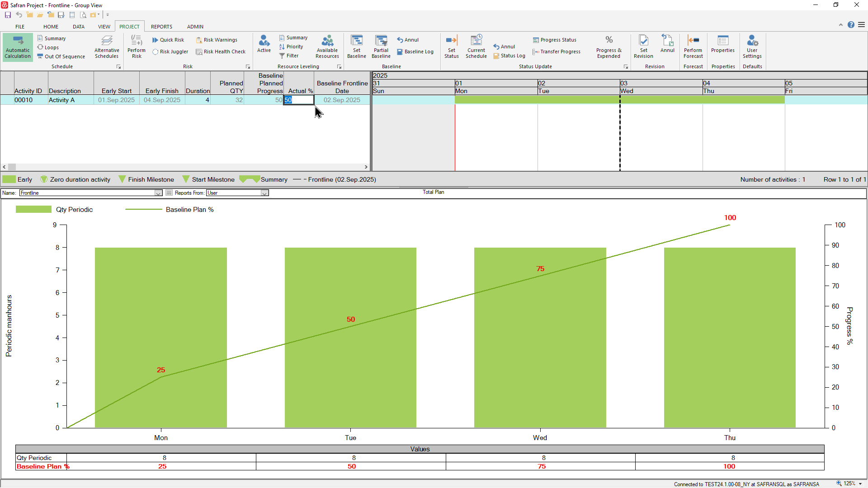Click the Perform Forecast icon
This screenshot has width=868, height=488.
693,47
